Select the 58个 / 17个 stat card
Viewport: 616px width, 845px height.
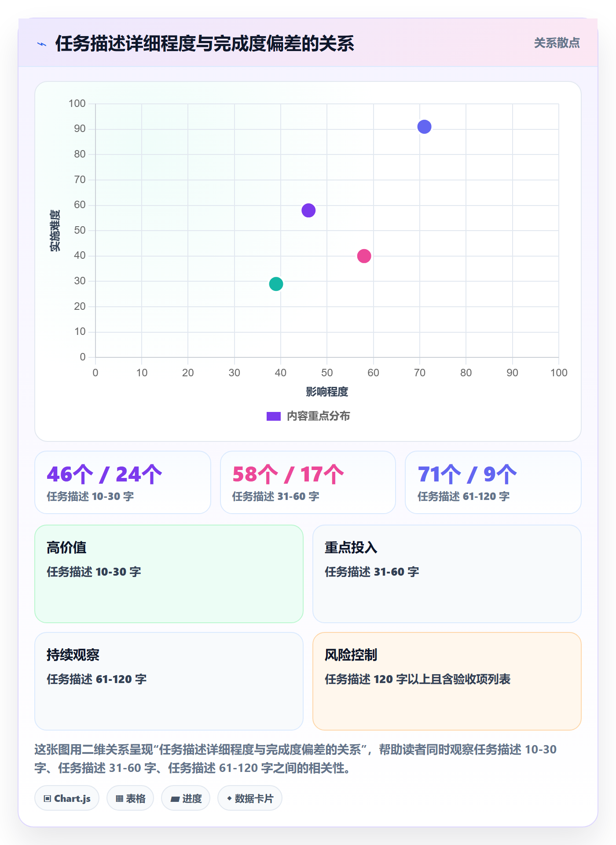tap(308, 482)
